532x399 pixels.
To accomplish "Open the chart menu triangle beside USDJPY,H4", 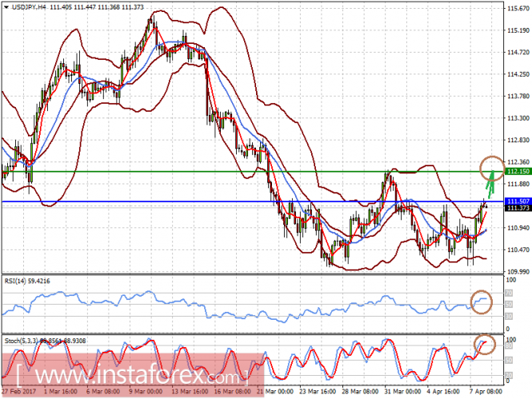I will pyautogui.click(x=6, y=7).
